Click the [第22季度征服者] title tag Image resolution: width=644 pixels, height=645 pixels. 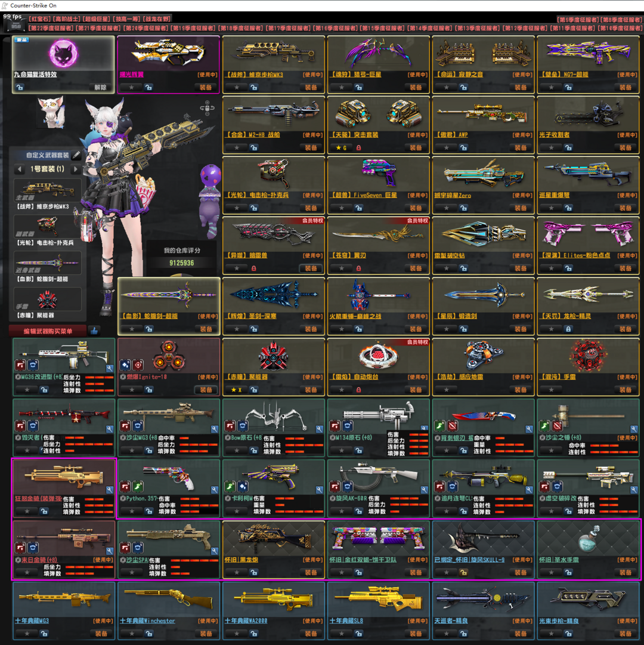click(x=51, y=28)
